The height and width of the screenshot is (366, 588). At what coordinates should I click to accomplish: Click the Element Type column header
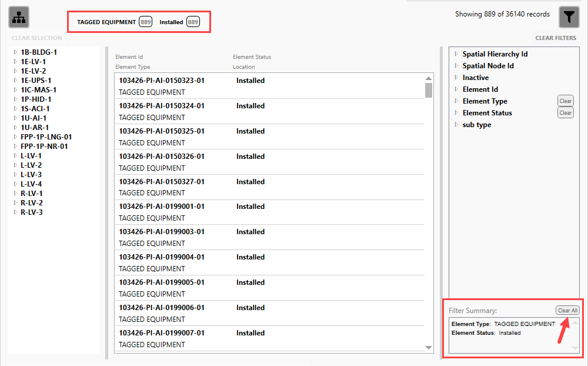pyautogui.click(x=133, y=67)
